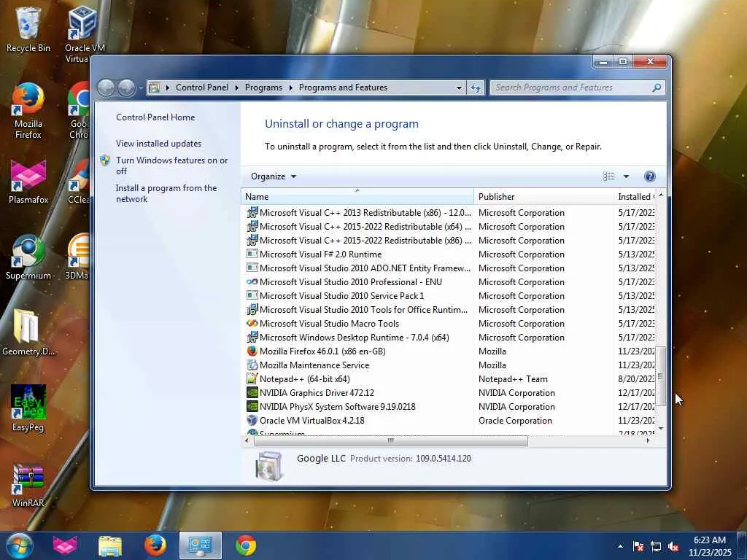747x560 pixels.
Task: Click the Programs and Features breadcrumb
Action: (x=343, y=87)
